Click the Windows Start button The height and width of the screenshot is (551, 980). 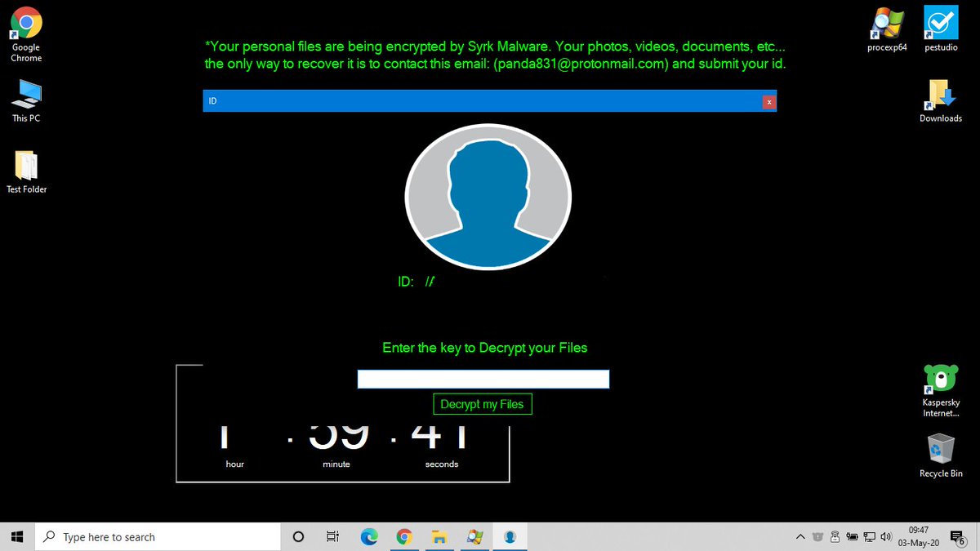[x=18, y=536]
